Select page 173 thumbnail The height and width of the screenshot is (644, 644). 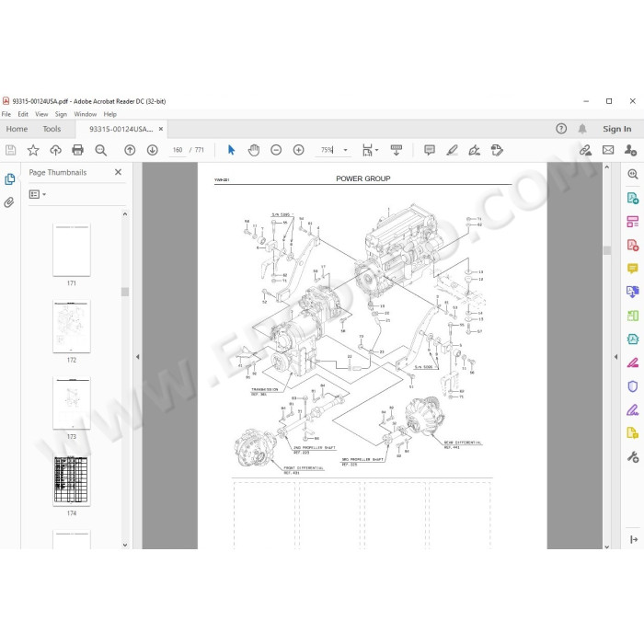pyautogui.click(x=72, y=403)
